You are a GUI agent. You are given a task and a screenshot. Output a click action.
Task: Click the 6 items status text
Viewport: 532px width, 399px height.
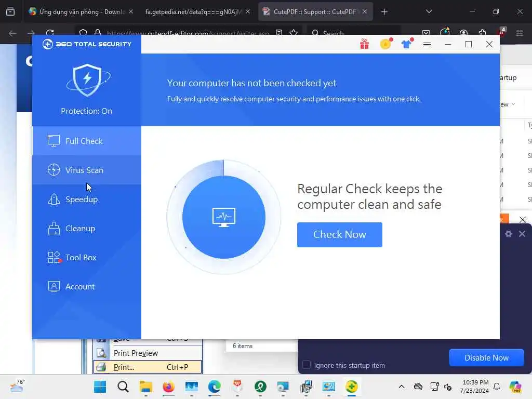pyautogui.click(x=243, y=345)
